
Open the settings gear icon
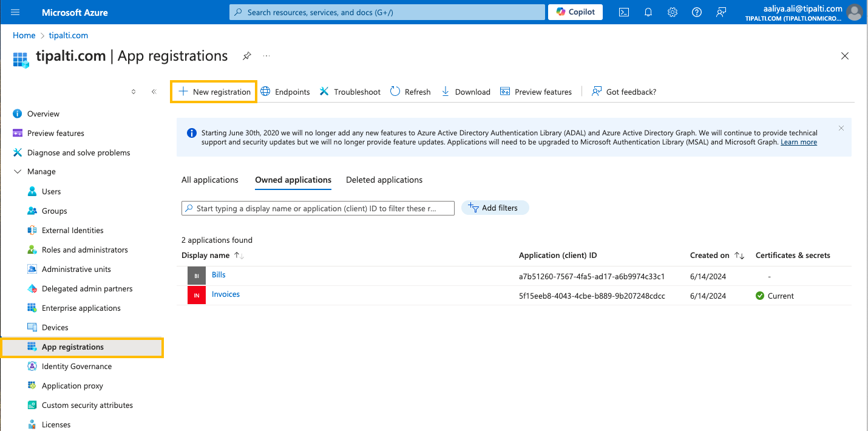(673, 12)
